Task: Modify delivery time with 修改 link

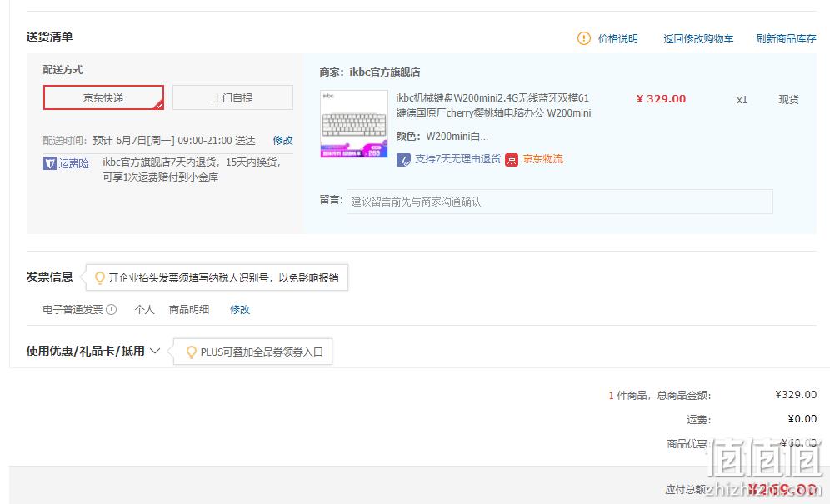Action: (x=282, y=140)
